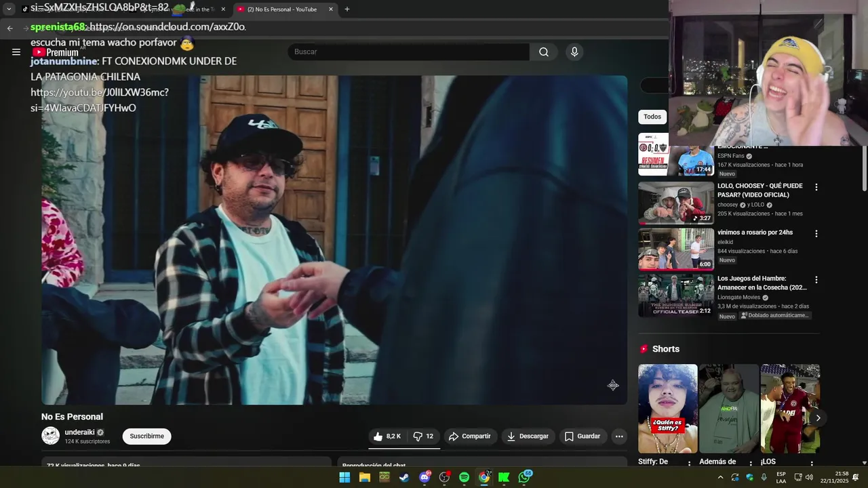The width and height of the screenshot is (868, 488).
Task: Open the Compartir share dialog
Action: tap(470, 436)
